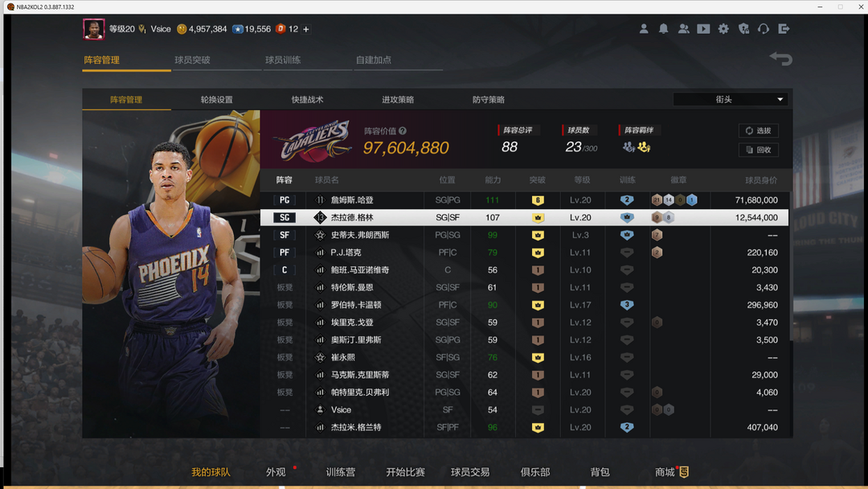Image resolution: width=868 pixels, height=489 pixels.
Task: Open the 进攻策略 sub-tab
Action: pos(398,100)
